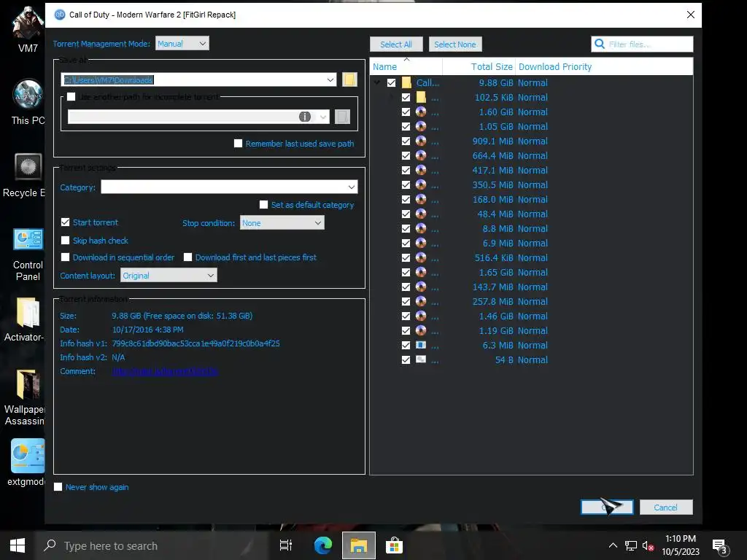Click the network icon in system tray

point(631,545)
